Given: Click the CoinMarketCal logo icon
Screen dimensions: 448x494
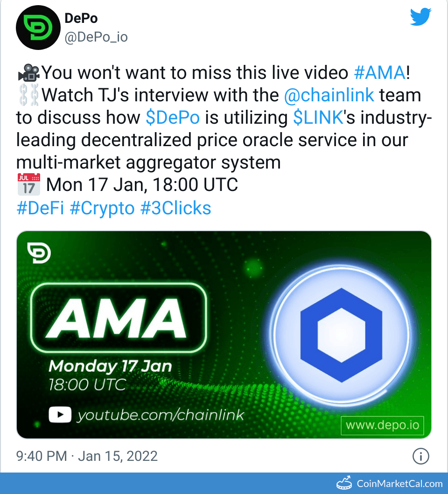Looking at the screenshot, I should pyautogui.click(x=345, y=483).
